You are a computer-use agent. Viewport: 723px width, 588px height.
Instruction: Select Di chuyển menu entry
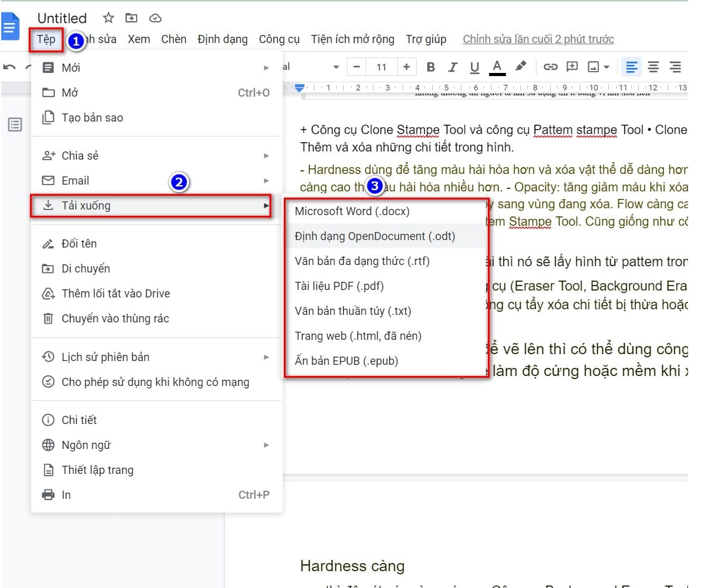click(157, 268)
